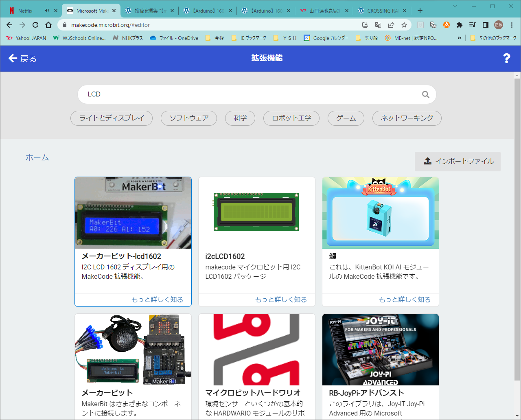The width and height of the screenshot is (521, 420).
Task: Click the install app icon in the address bar
Action: 365,25
